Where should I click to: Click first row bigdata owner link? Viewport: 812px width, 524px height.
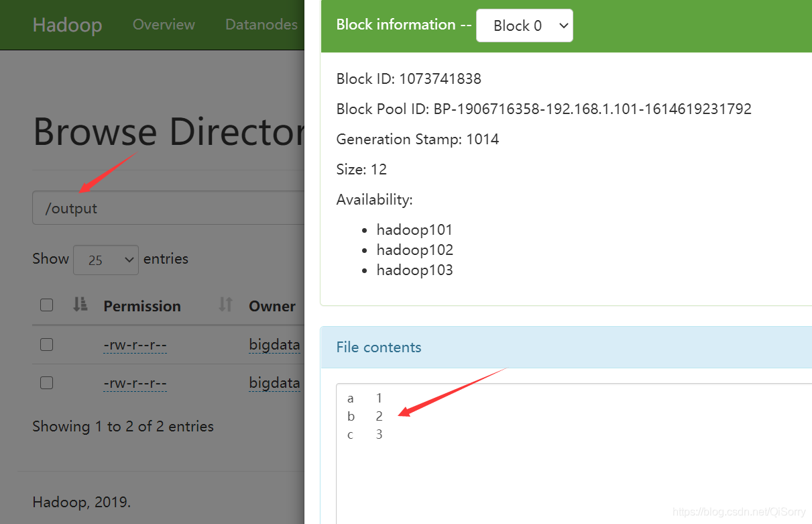(274, 346)
